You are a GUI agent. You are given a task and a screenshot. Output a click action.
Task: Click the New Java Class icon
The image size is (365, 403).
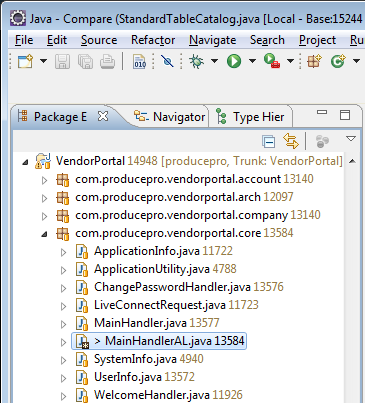(338, 61)
